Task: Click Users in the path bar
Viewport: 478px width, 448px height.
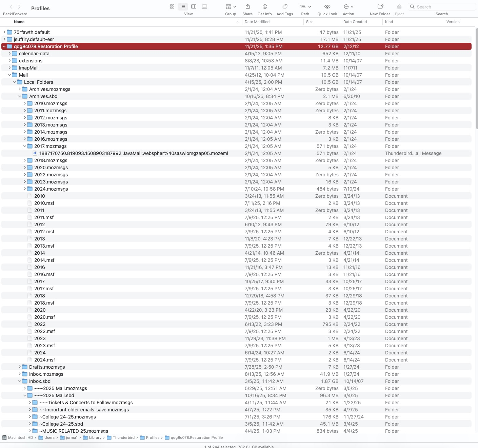Action: pos(46,437)
